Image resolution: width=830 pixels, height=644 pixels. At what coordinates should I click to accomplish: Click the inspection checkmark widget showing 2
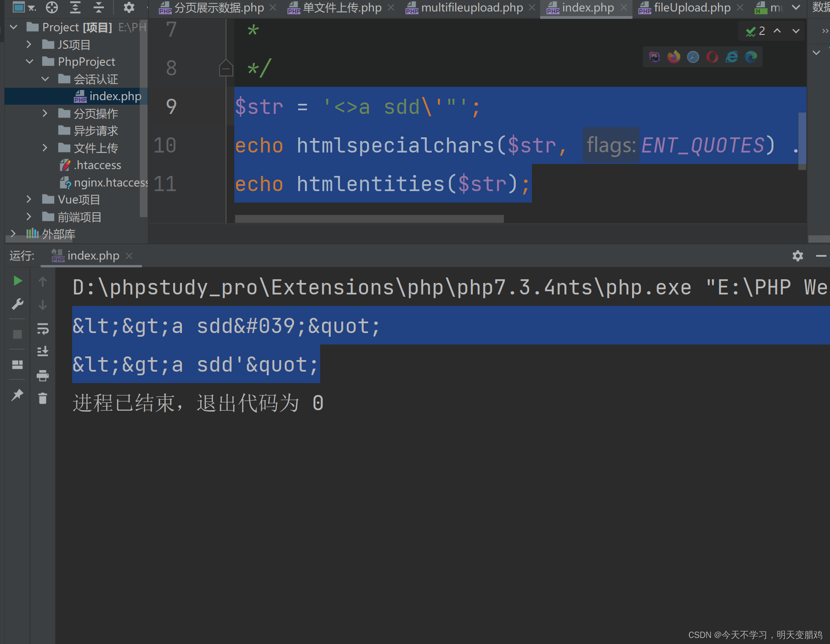[756, 31]
